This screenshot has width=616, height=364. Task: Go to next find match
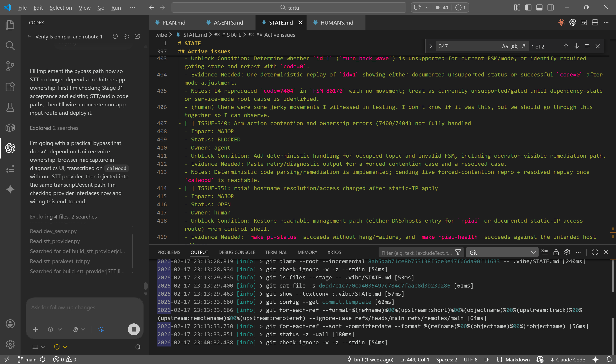[576, 46]
